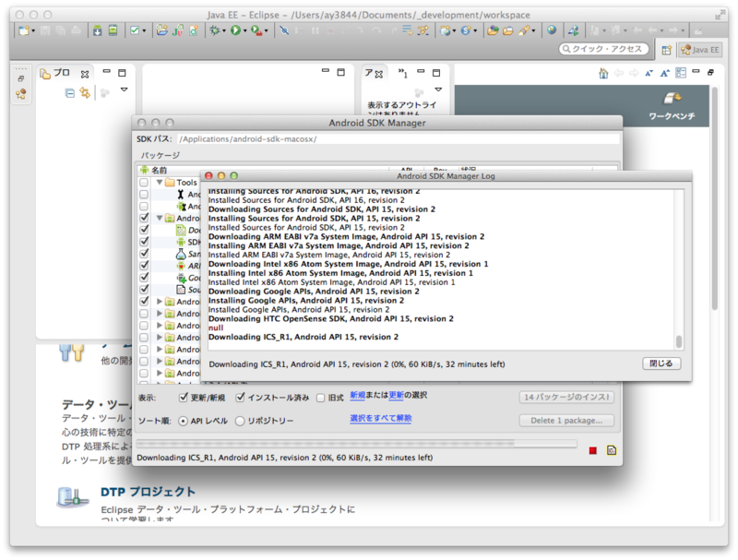Screen dimensions: 738x560
Task: Open the Outline view menu triangle
Action: pos(438,89)
